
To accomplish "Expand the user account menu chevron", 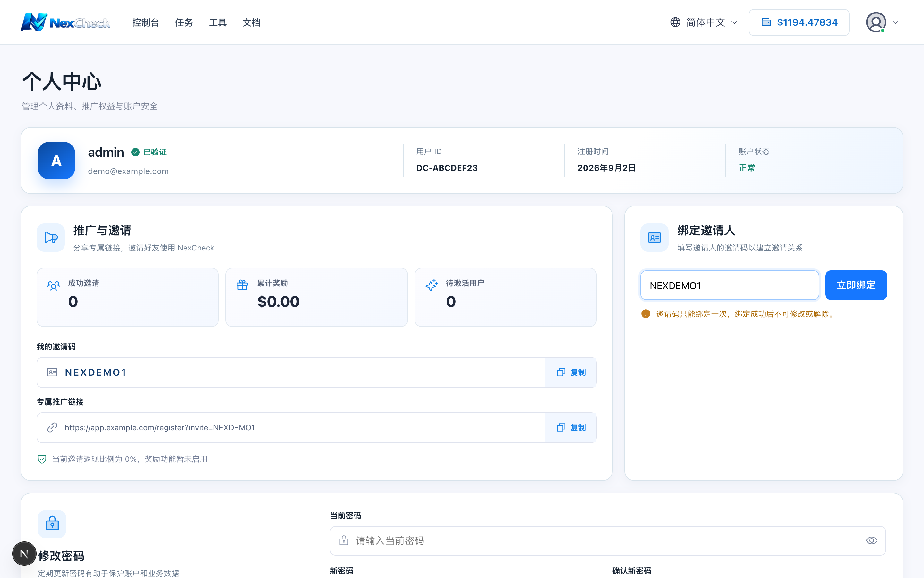I will (895, 22).
